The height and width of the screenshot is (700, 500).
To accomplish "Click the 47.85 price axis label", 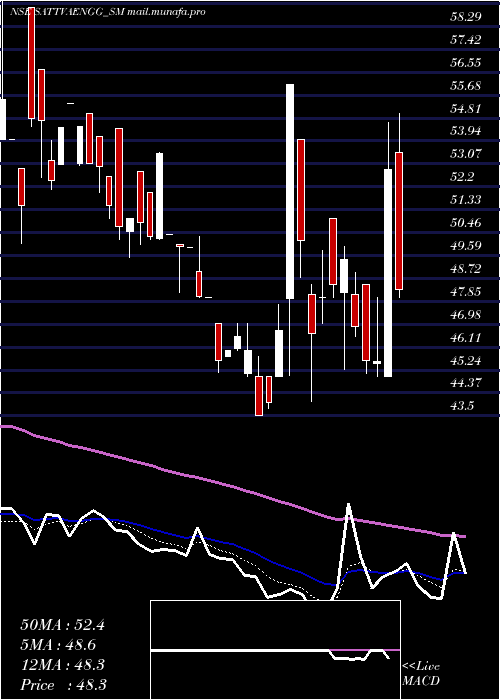I will click(x=466, y=291).
